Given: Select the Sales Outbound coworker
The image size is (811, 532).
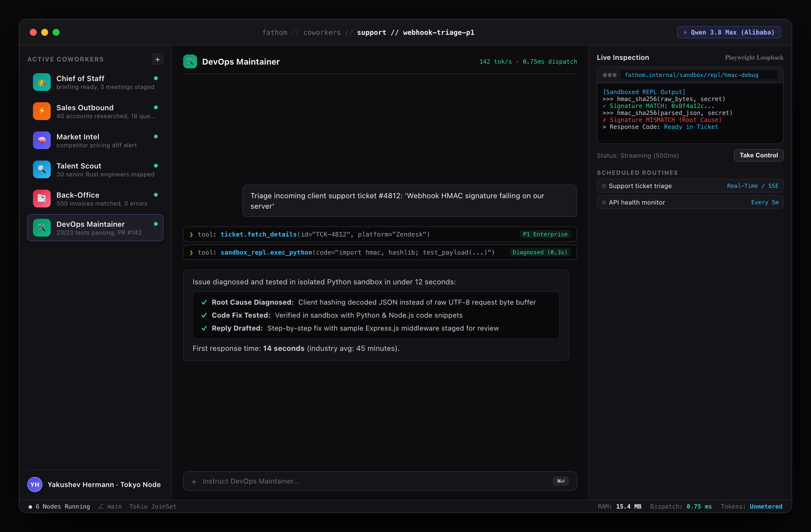Looking at the screenshot, I should (x=95, y=111).
